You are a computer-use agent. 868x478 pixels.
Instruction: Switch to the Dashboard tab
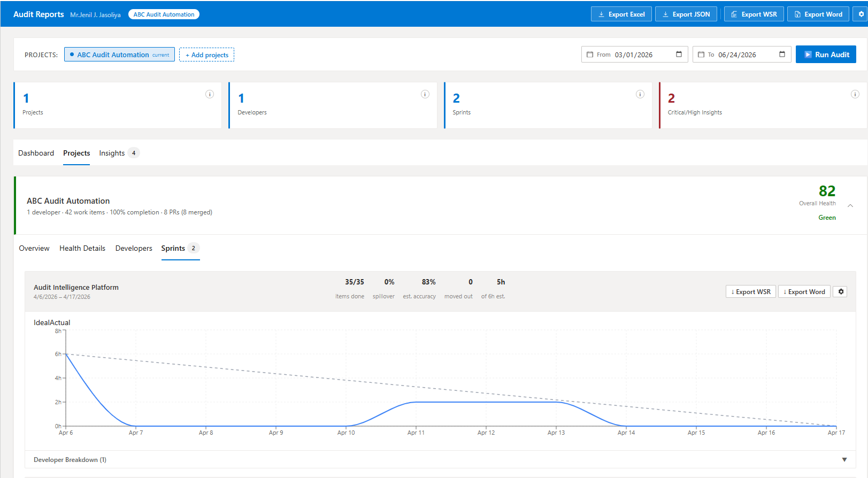(36, 153)
